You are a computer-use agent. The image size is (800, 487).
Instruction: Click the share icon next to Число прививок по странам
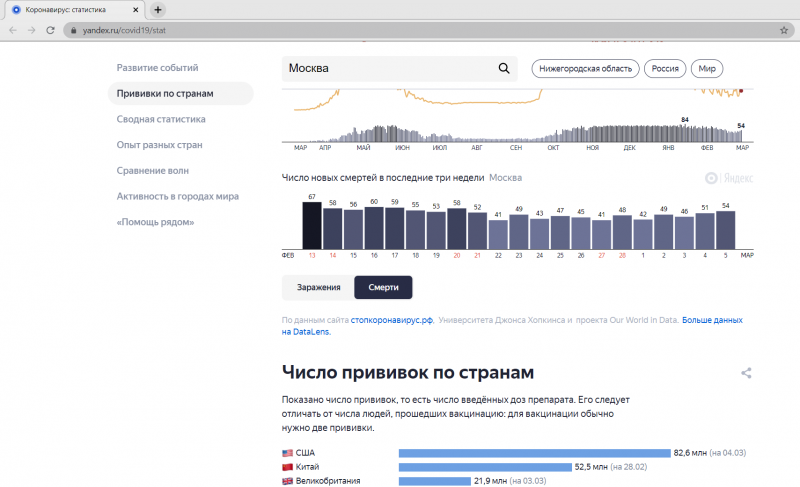click(x=746, y=373)
